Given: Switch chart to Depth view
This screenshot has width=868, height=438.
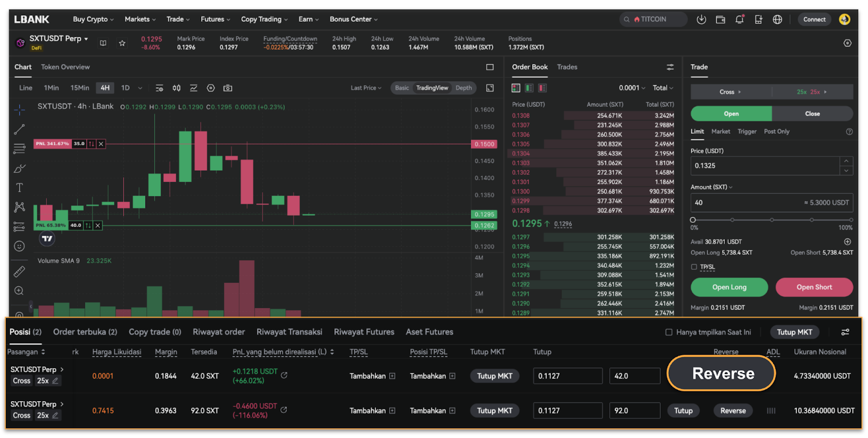Looking at the screenshot, I should click(464, 88).
